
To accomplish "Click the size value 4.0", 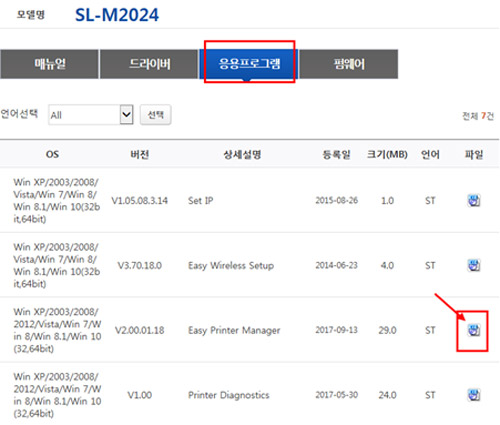I will pos(387,266).
